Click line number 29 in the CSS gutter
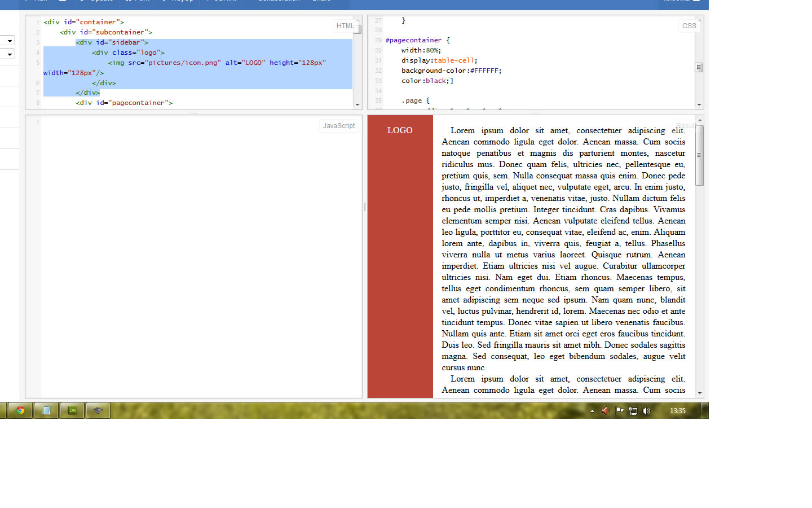 pos(378,40)
